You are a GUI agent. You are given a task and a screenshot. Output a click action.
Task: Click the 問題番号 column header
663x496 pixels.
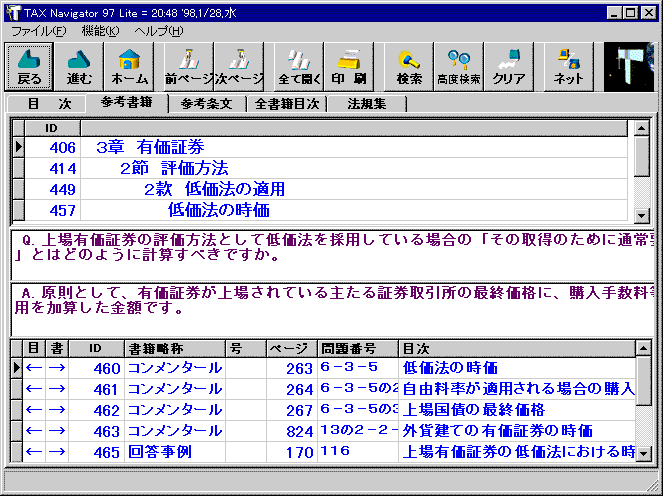pos(358,349)
